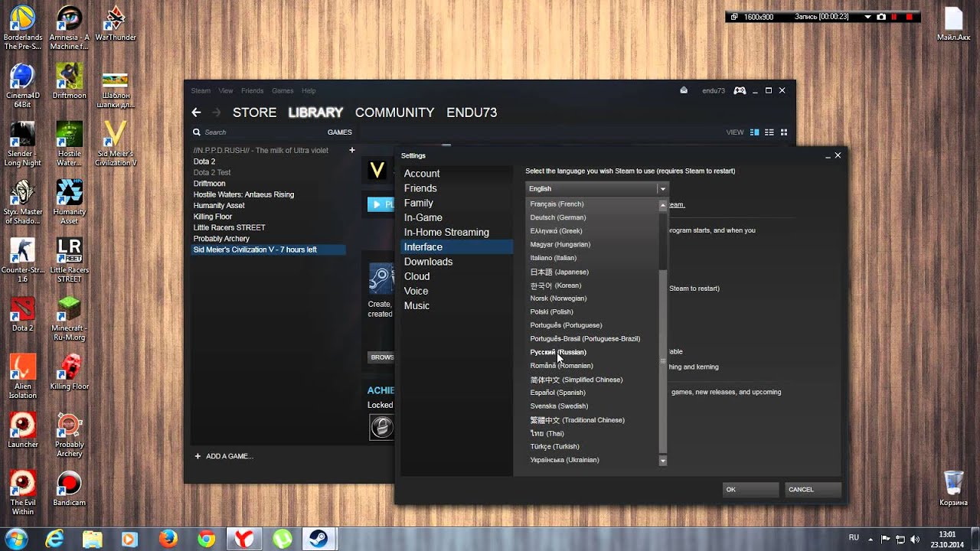Image resolution: width=980 pixels, height=551 pixels.
Task: Select the Майл.Акк file on desktop
Action: point(953,24)
